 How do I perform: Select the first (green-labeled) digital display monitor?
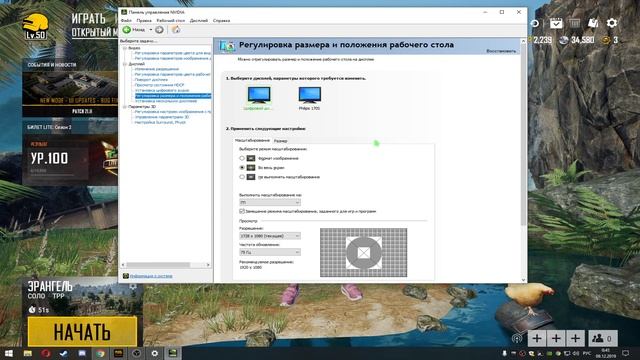(x=259, y=96)
